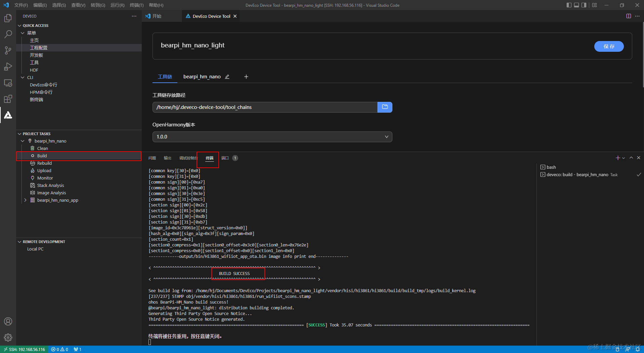Screen dimensions: 644x353
Task: Open the Explorer view in activity bar
Action: pyautogui.click(x=8, y=18)
